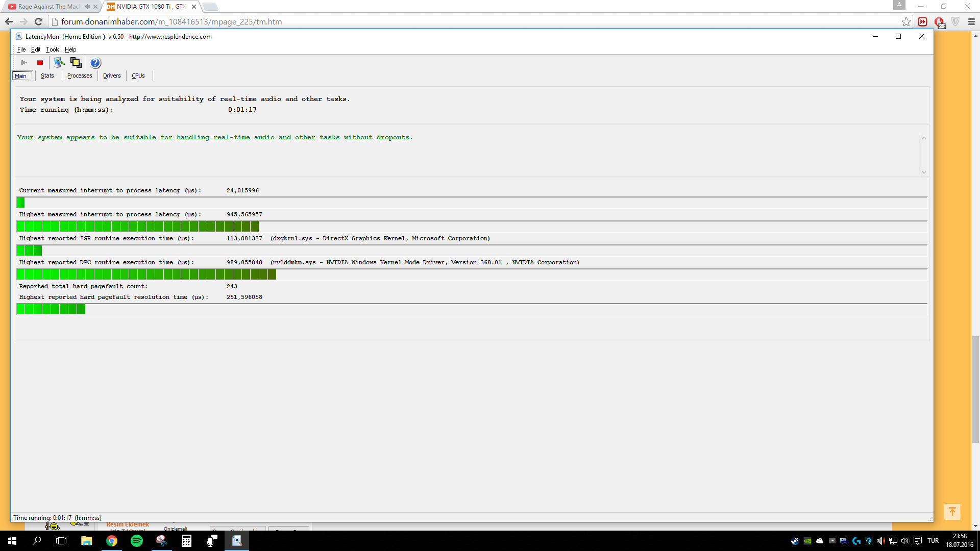
Task: Click the browser page vertical scrollbar thumb
Action: (975, 389)
